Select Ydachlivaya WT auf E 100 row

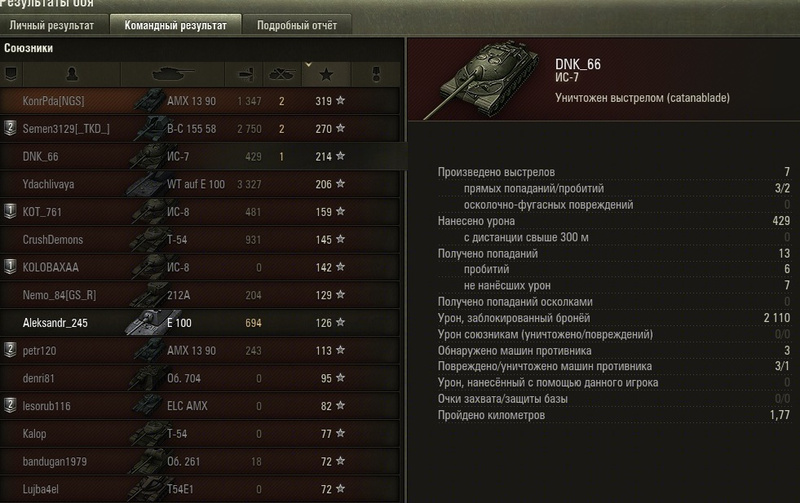pyautogui.click(x=200, y=184)
